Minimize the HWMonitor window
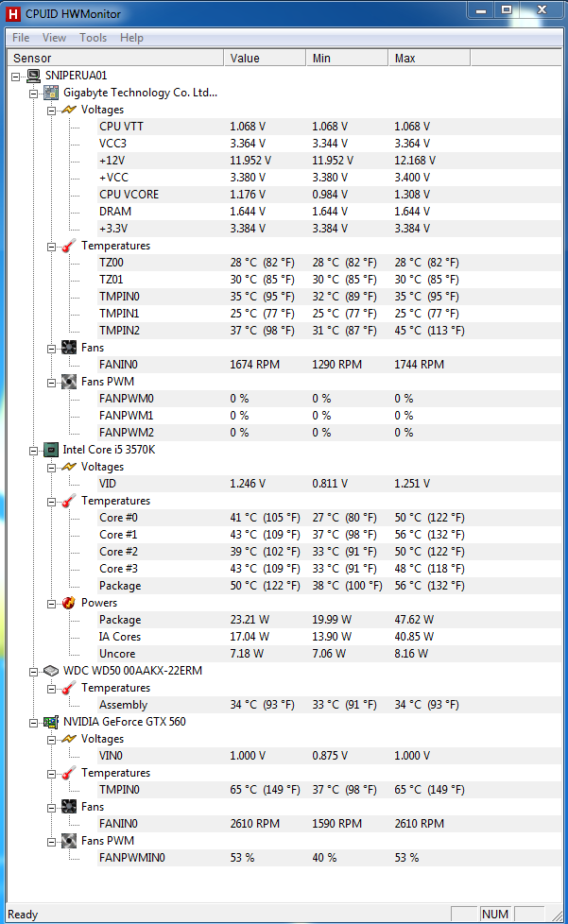This screenshot has width=568, height=924. 481,10
